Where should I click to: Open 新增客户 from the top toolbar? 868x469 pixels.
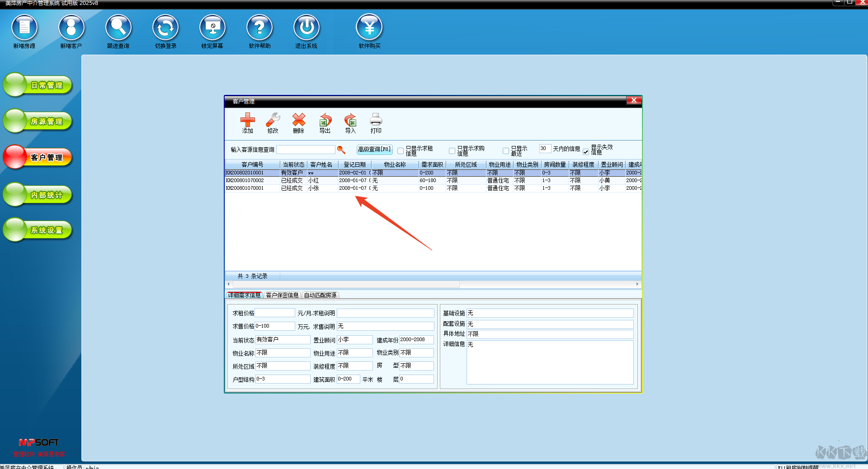click(x=71, y=28)
